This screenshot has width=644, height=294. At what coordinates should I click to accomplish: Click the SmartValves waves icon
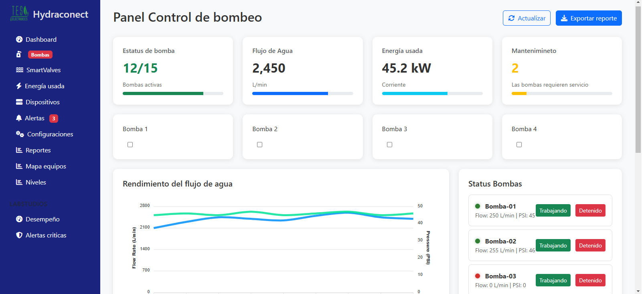point(20,70)
